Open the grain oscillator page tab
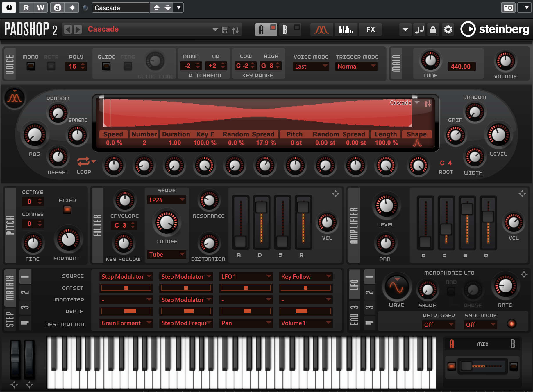The image size is (533, 392). tap(321, 29)
